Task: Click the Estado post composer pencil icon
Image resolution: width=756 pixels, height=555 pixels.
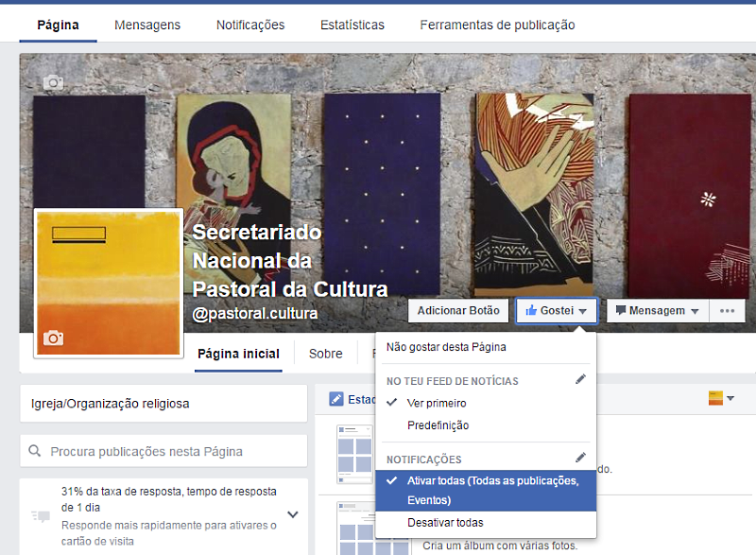Action: pos(336,399)
